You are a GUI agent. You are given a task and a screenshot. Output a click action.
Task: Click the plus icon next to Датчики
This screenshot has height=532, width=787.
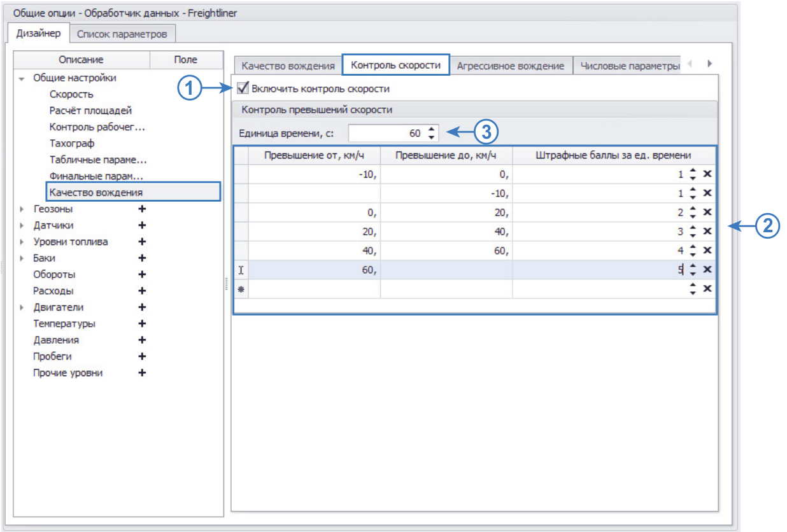click(x=142, y=225)
